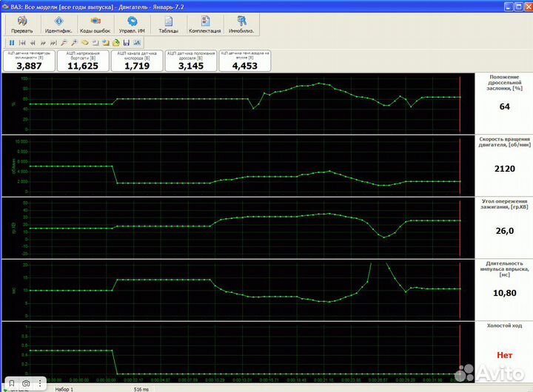Image resolution: width=533 pixels, height=392 pixels.
Task: Open the three-dot overlay menu
Action: (x=41, y=385)
